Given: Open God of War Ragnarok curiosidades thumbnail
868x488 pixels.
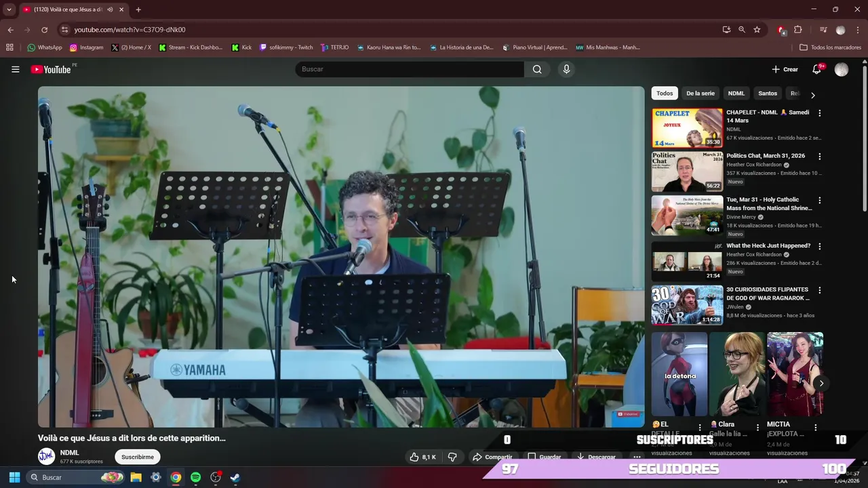Looking at the screenshot, I should pyautogui.click(x=687, y=305).
